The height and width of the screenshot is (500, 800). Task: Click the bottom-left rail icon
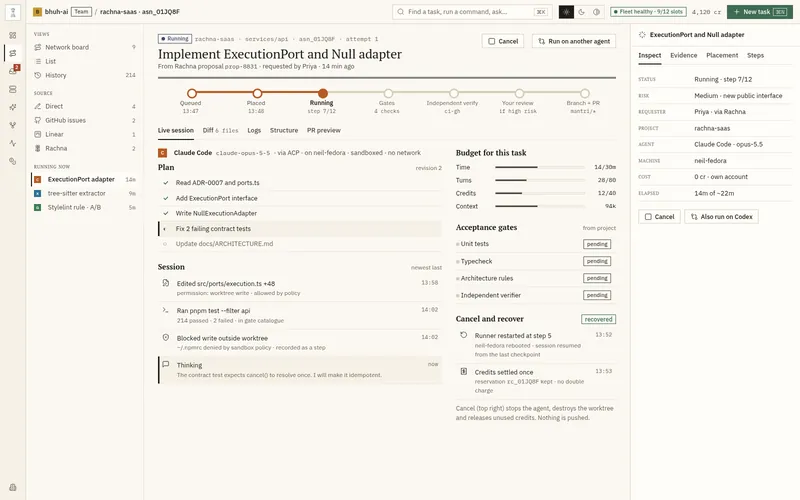13,487
